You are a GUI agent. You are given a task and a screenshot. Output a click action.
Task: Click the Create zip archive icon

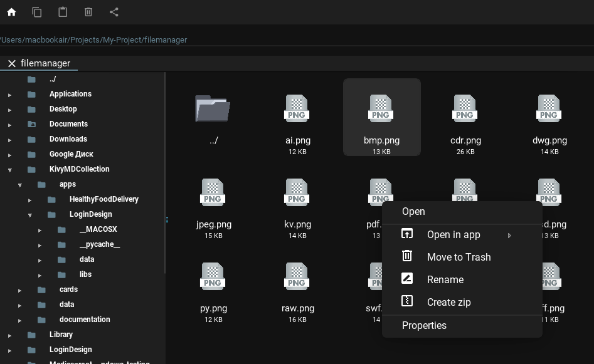click(407, 301)
